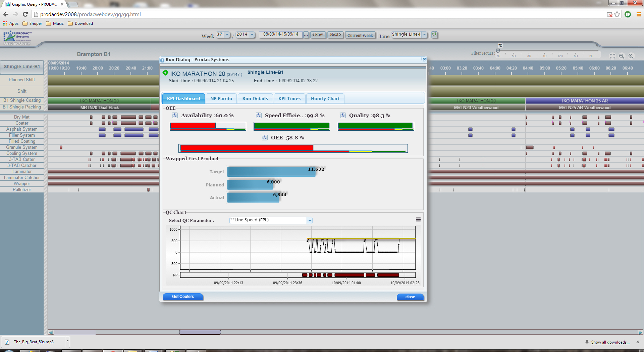The height and width of the screenshot is (352, 644).
Task: Click the zoom in magnifier icon
Action: (x=631, y=56)
